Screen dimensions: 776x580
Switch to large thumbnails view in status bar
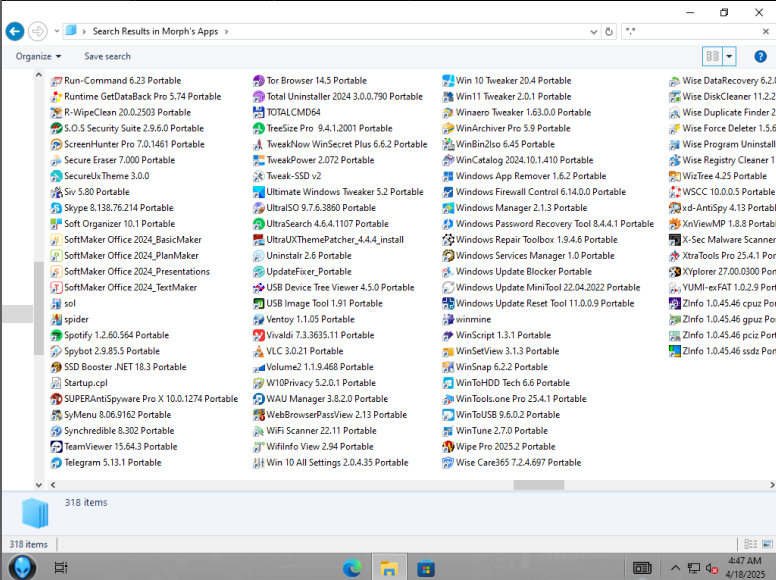tap(767, 544)
